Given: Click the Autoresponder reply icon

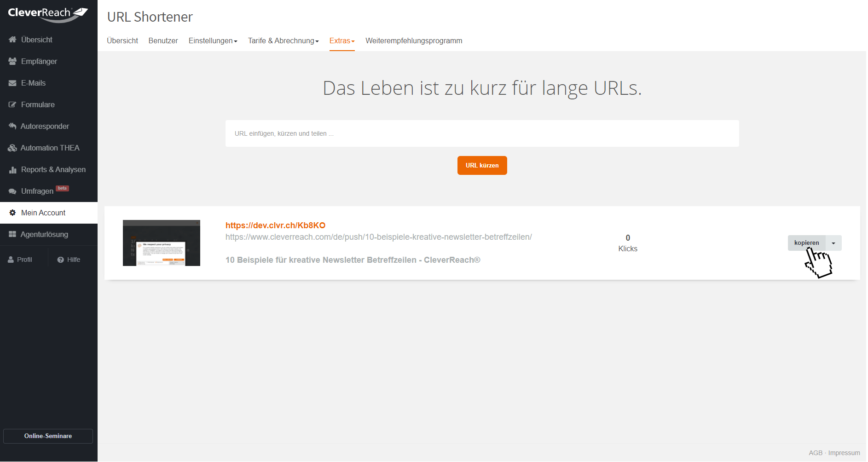Looking at the screenshot, I should [x=12, y=126].
